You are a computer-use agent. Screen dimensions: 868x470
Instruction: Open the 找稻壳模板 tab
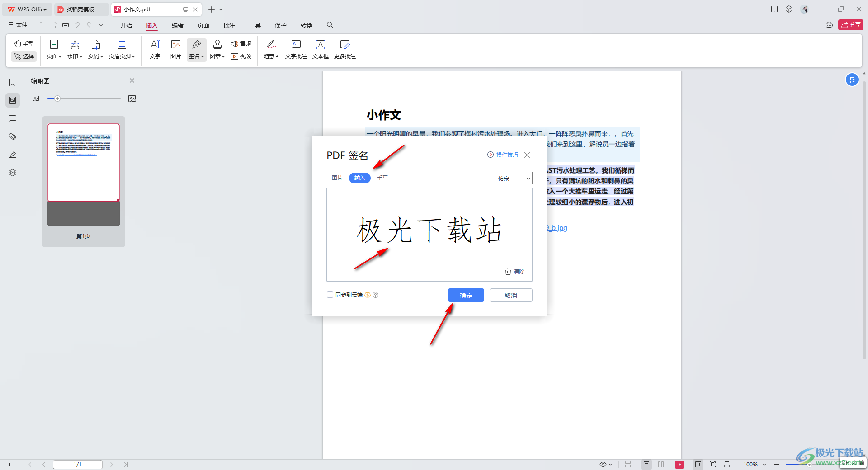[x=81, y=9]
